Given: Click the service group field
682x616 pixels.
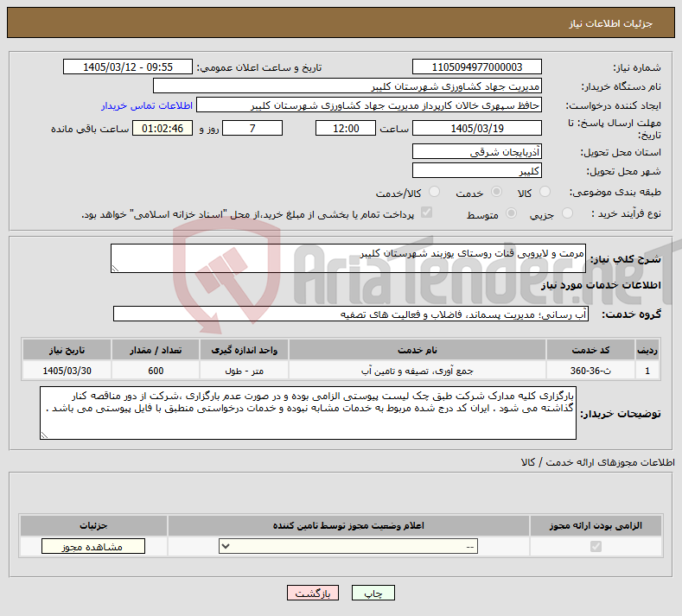Looking at the screenshot, I should (351, 314).
